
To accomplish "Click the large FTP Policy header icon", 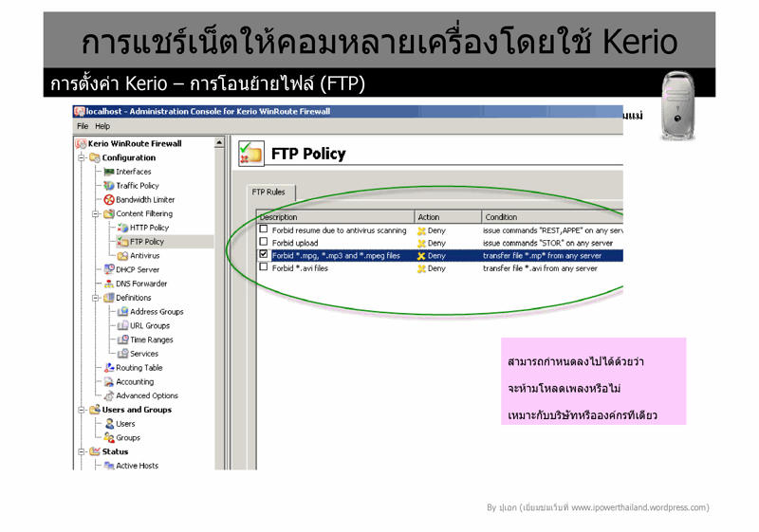I will (x=251, y=154).
